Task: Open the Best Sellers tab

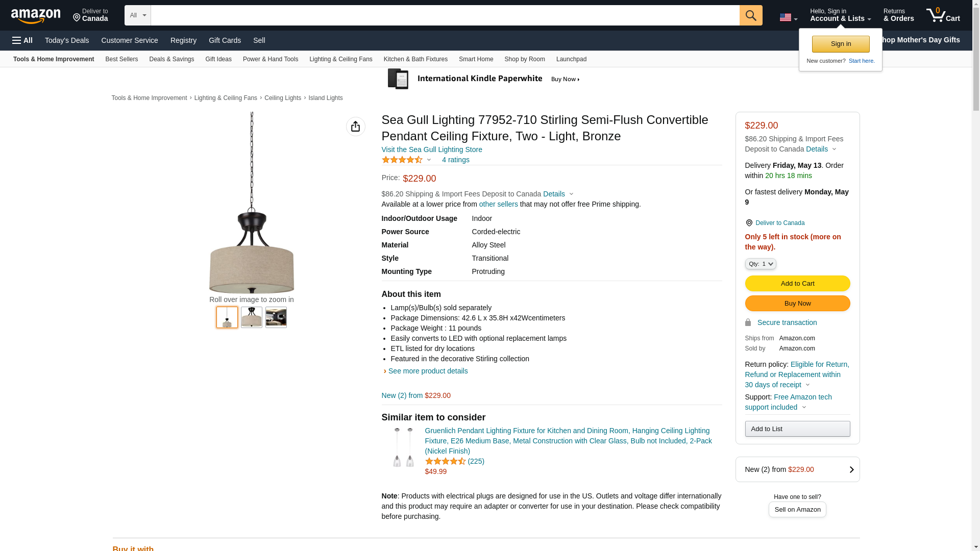Action: [121, 59]
